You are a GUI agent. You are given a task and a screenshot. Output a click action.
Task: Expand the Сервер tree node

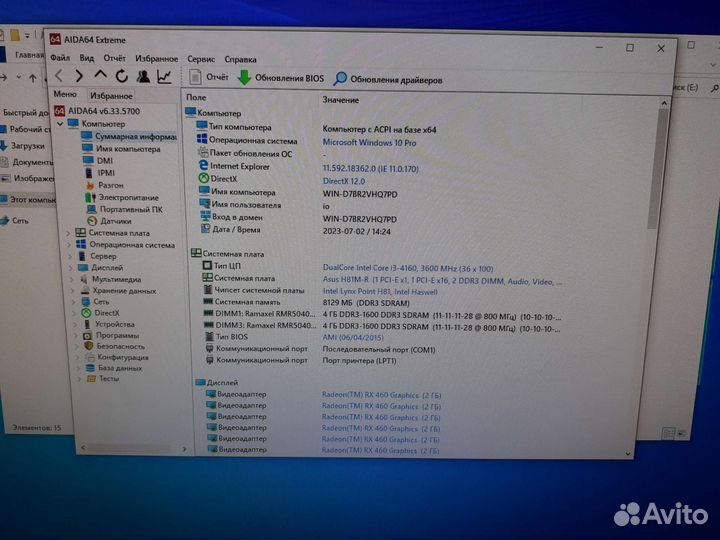point(70,256)
